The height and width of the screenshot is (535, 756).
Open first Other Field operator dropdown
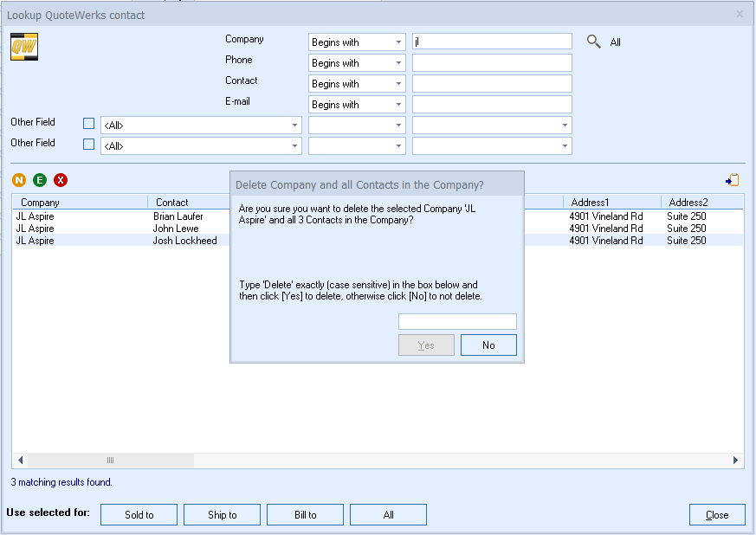pyautogui.click(x=357, y=125)
